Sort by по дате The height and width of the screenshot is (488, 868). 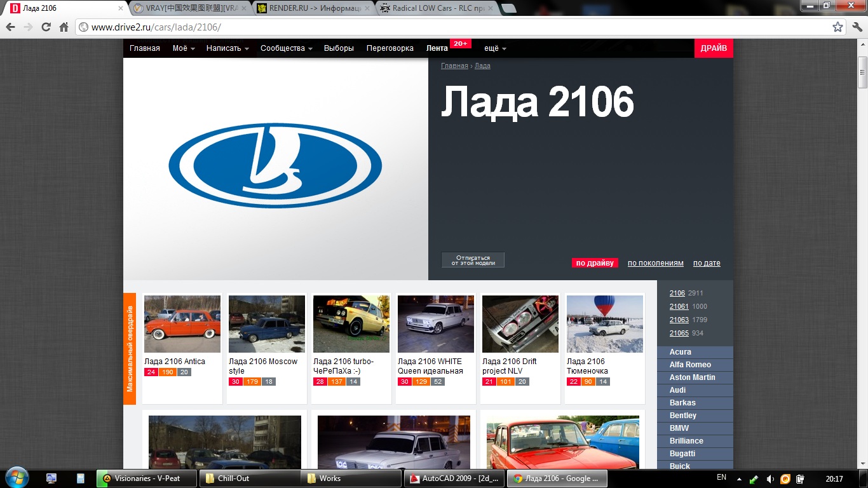pos(707,263)
